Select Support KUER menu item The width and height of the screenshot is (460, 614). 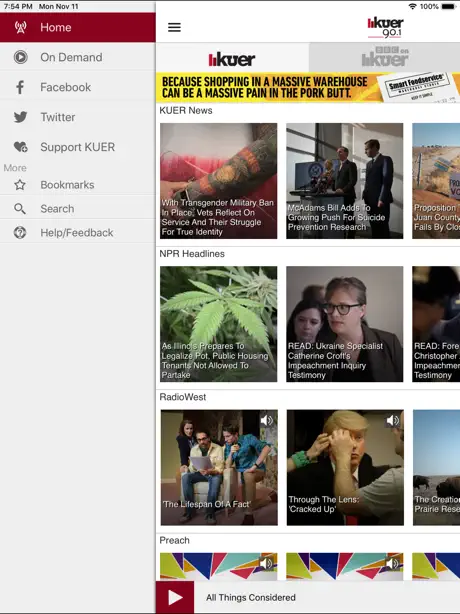point(78,147)
